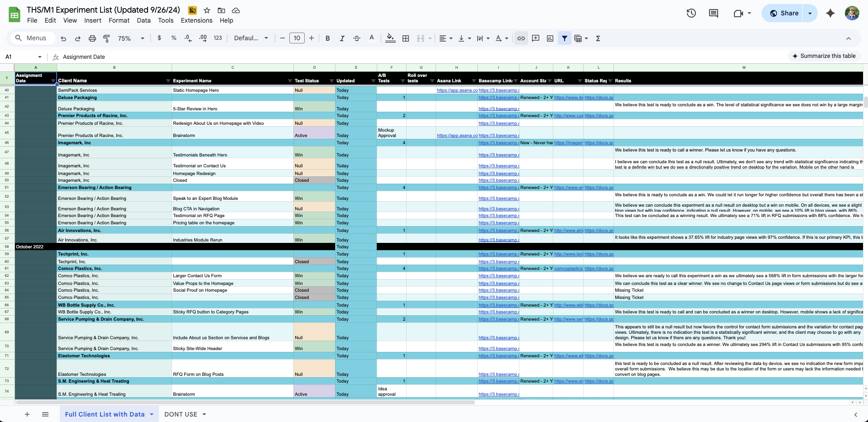Open the Client Name column filter
This screenshot has height=422, width=868.
[x=168, y=81]
